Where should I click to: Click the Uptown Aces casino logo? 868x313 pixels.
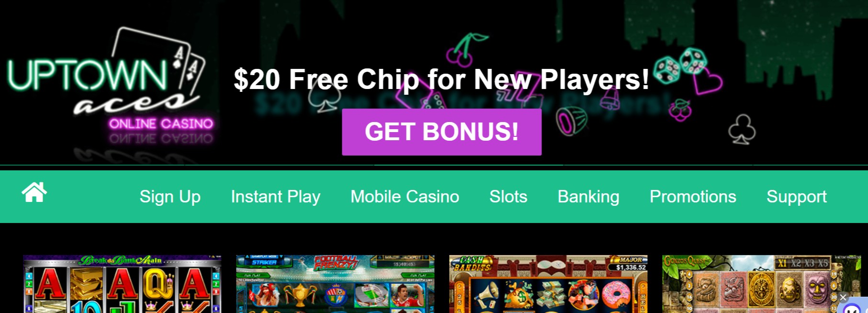pos(110,86)
